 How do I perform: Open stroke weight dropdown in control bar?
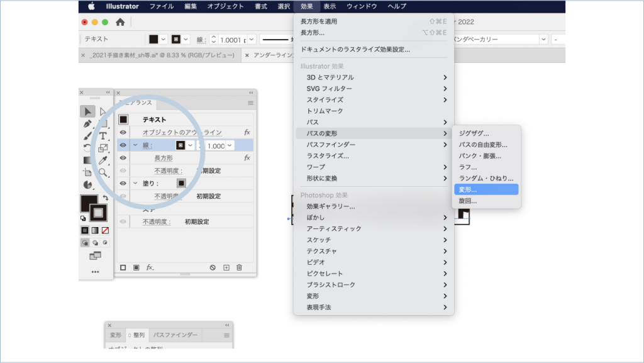[252, 40]
